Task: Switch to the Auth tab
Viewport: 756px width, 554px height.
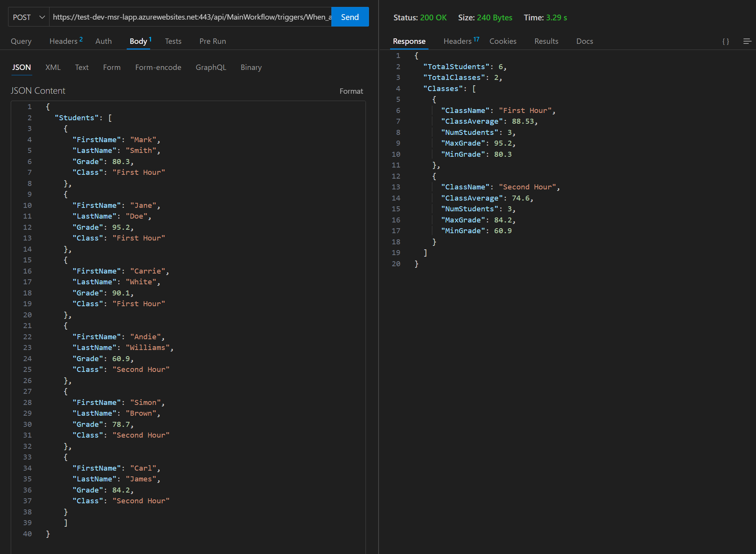Action: pyautogui.click(x=103, y=41)
